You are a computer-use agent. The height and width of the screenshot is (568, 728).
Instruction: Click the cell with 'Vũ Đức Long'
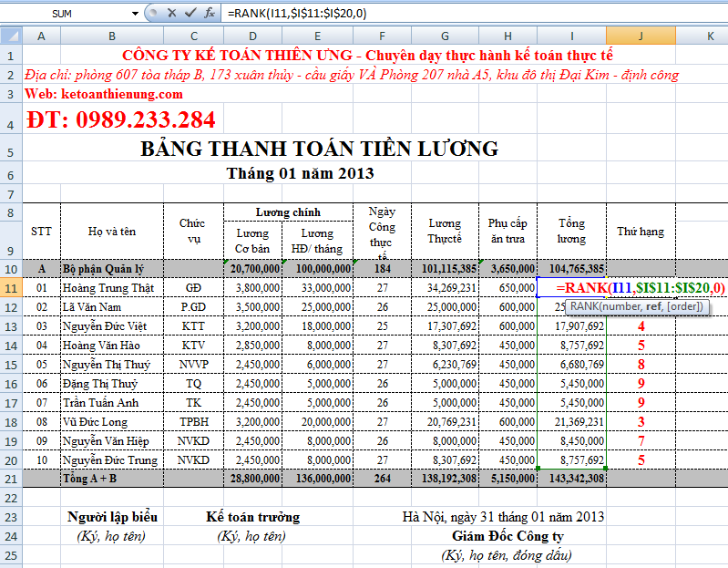[x=112, y=422]
